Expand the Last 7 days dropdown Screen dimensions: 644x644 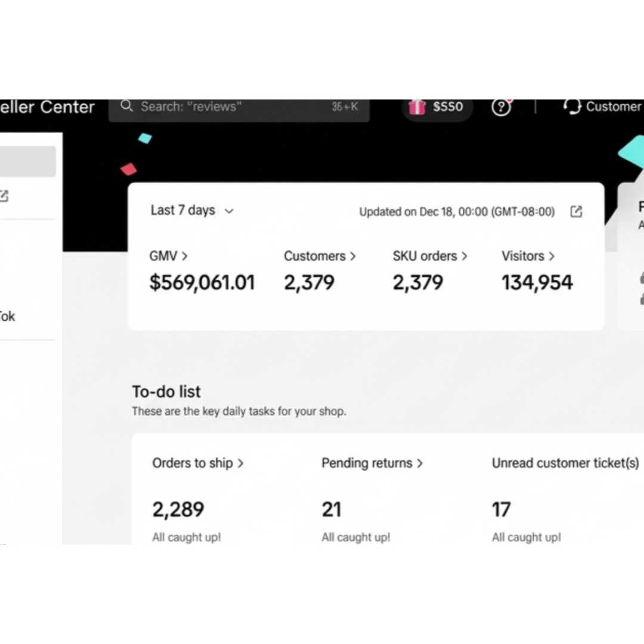[191, 210]
